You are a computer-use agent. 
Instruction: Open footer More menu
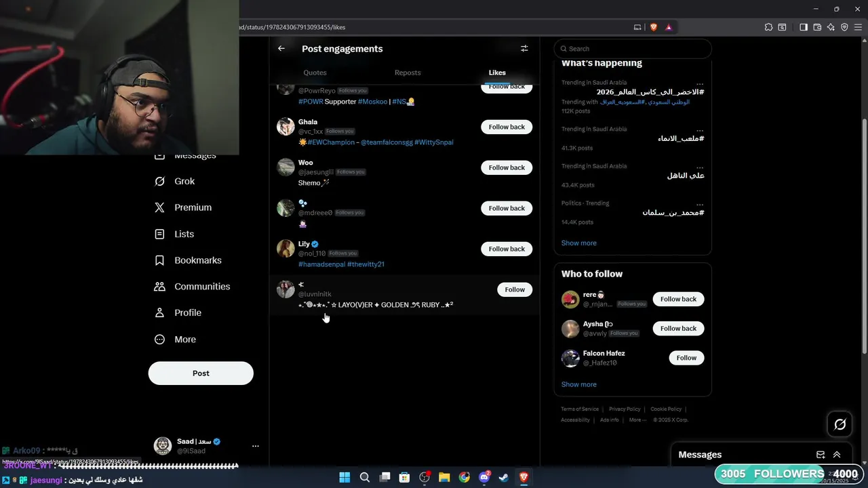pos(637,420)
